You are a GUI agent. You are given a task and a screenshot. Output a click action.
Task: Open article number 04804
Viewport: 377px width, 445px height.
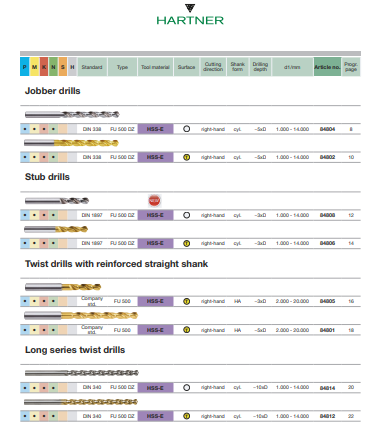point(327,129)
